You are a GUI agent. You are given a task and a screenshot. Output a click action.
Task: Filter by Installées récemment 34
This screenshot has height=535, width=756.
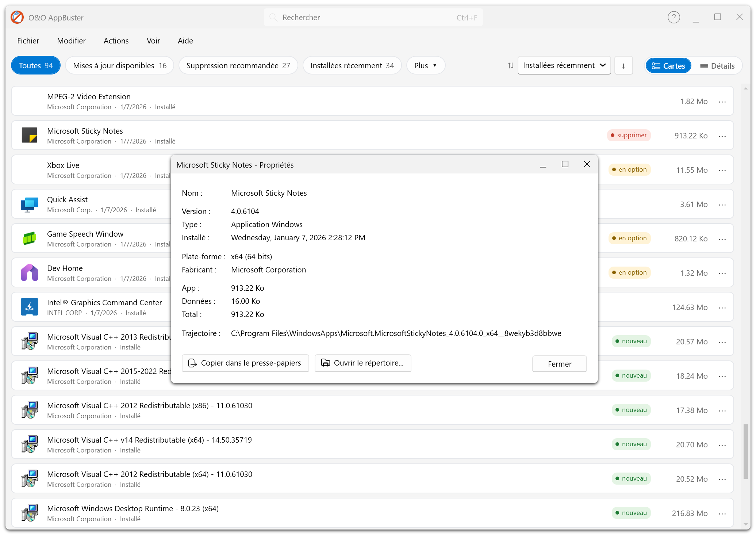point(352,65)
